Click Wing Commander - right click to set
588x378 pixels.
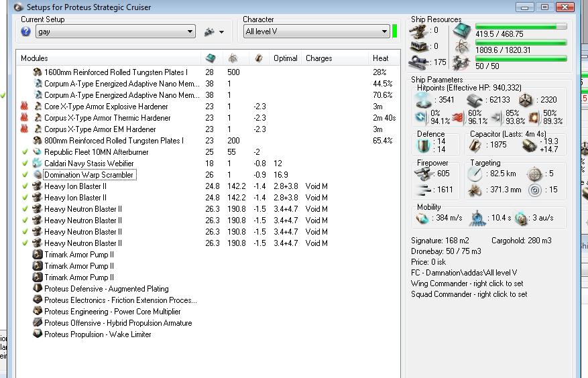(x=467, y=283)
